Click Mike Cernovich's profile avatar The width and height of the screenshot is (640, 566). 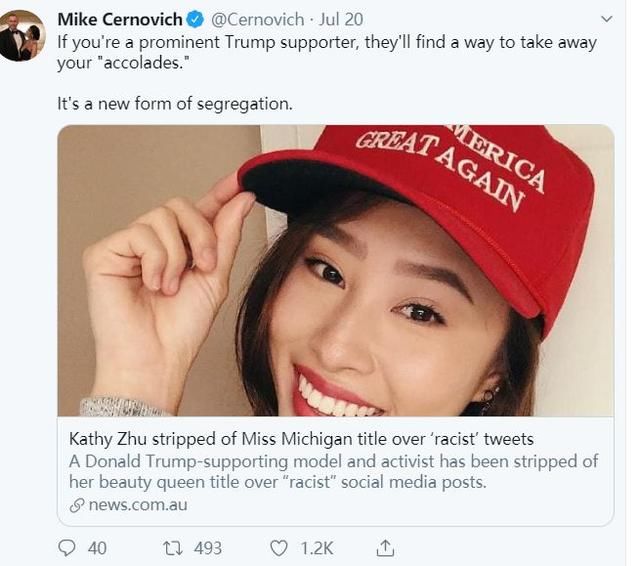coord(22,36)
